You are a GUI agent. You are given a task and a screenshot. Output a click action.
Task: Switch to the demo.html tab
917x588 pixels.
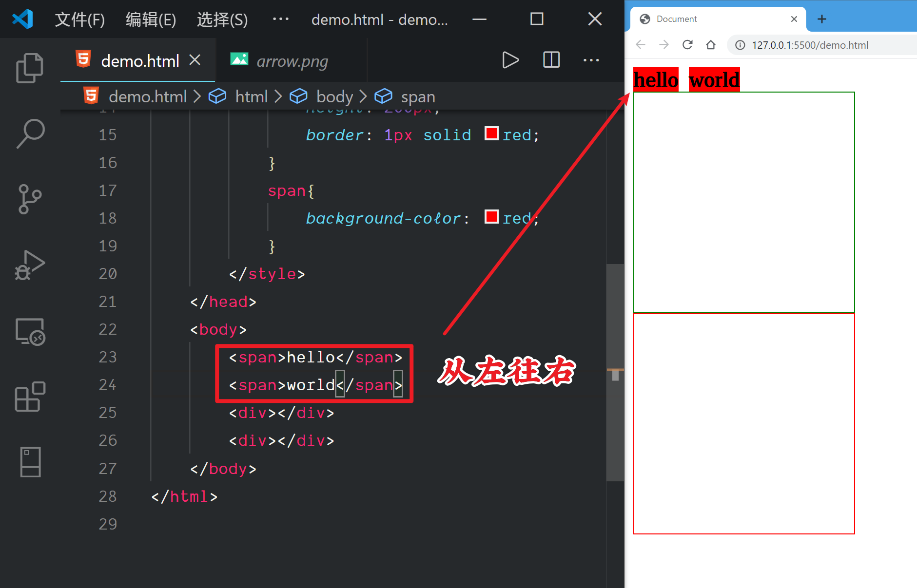coord(137,60)
